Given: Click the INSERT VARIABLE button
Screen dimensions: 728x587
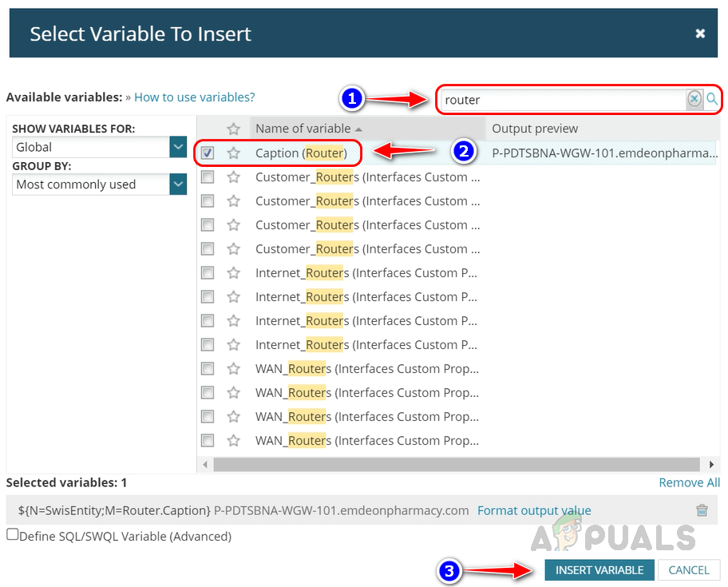Looking at the screenshot, I should 599,569.
